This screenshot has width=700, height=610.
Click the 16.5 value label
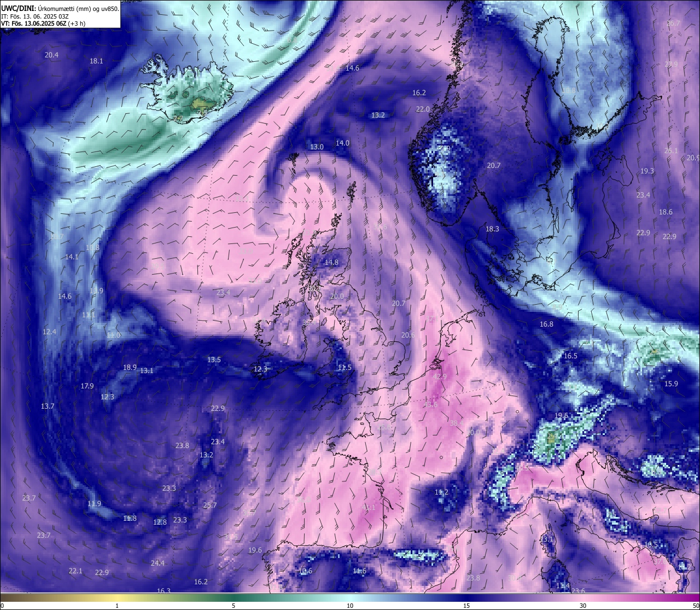[570, 356]
